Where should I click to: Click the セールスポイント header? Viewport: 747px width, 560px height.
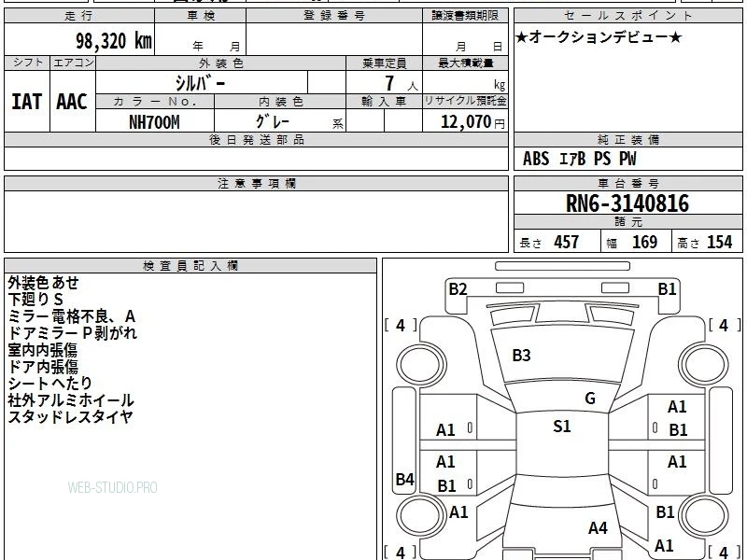(x=627, y=16)
